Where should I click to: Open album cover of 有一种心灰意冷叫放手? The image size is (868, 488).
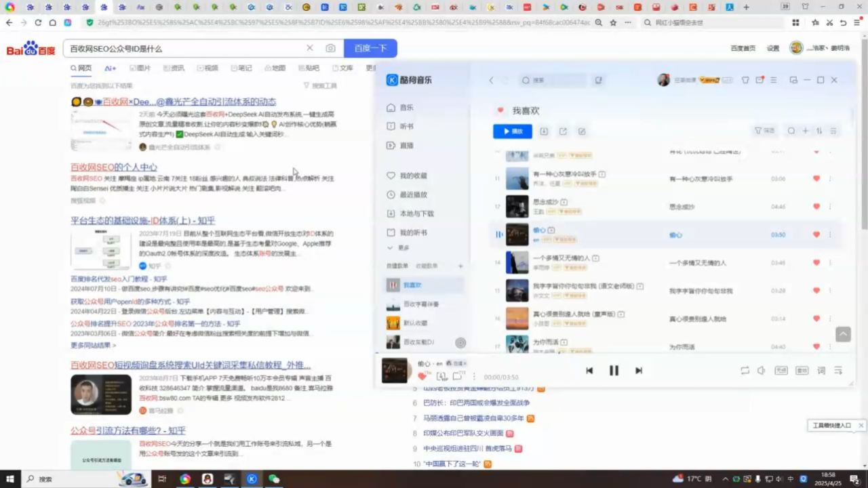pyautogui.click(x=517, y=178)
